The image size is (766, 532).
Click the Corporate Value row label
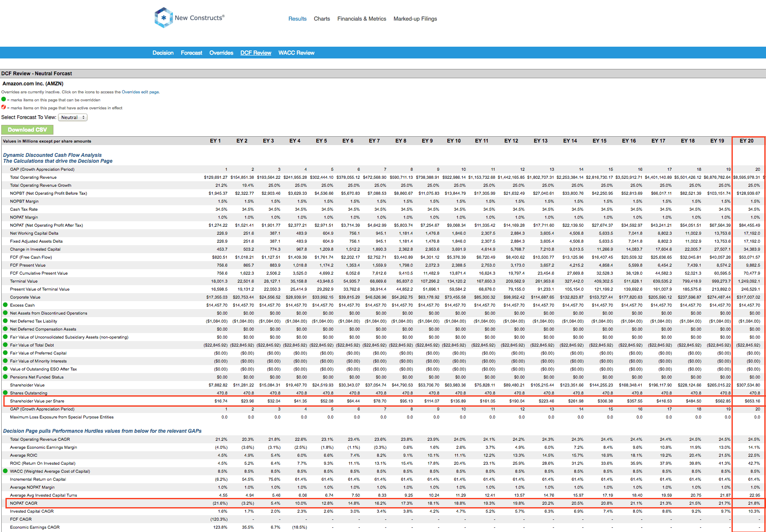(25, 297)
